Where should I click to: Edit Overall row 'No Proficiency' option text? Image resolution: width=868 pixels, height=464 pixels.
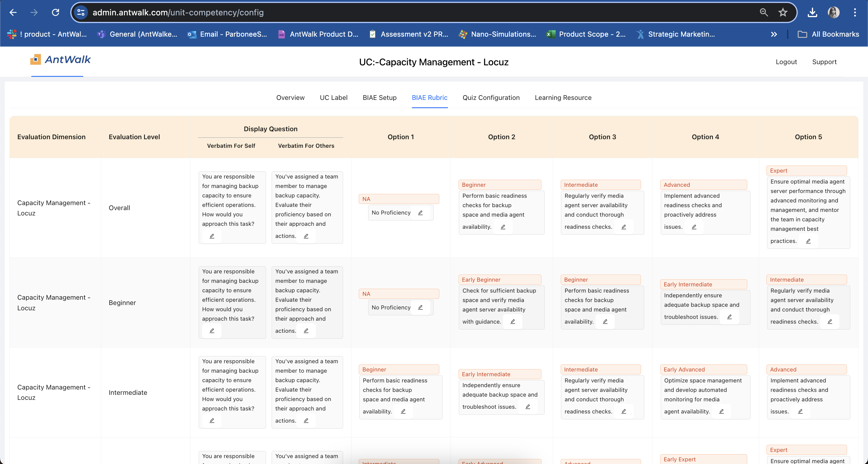click(420, 213)
